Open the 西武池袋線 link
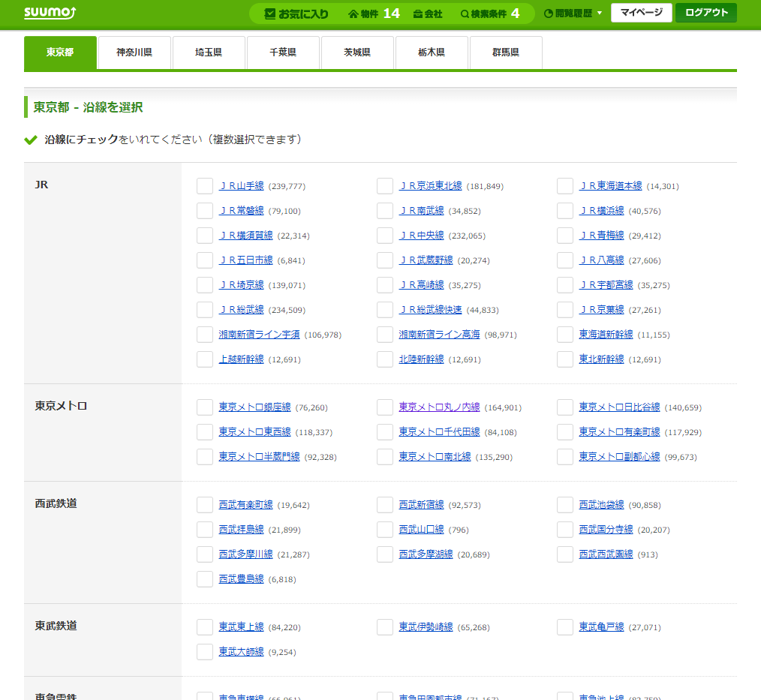The height and width of the screenshot is (700, 761). 601,504
